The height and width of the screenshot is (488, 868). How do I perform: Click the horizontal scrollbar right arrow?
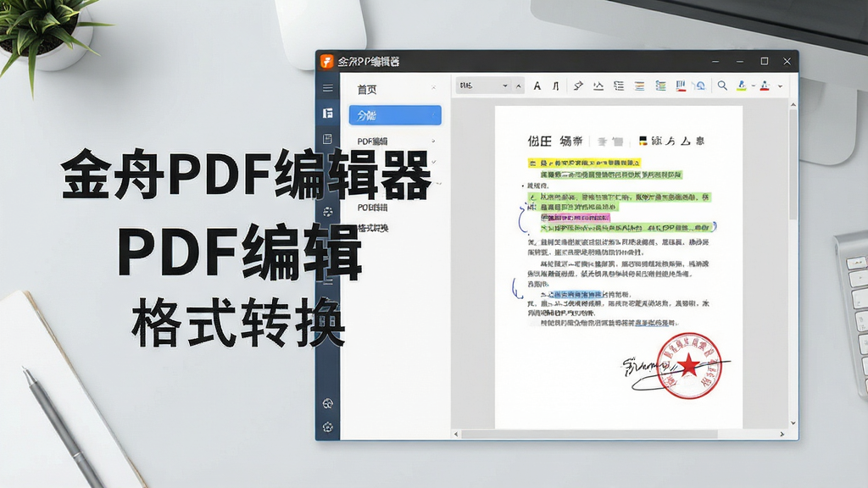pyautogui.click(x=782, y=435)
